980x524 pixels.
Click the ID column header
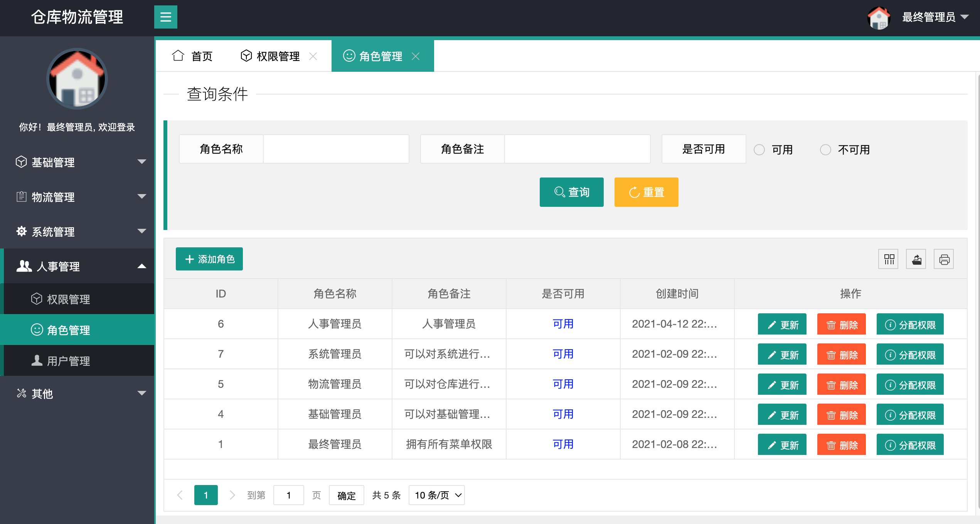(x=221, y=294)
